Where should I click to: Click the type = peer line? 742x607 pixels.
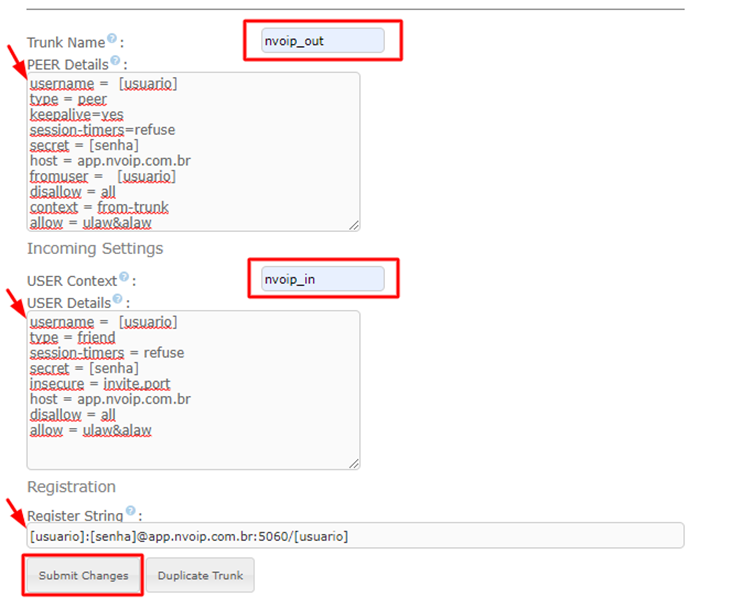68,99
